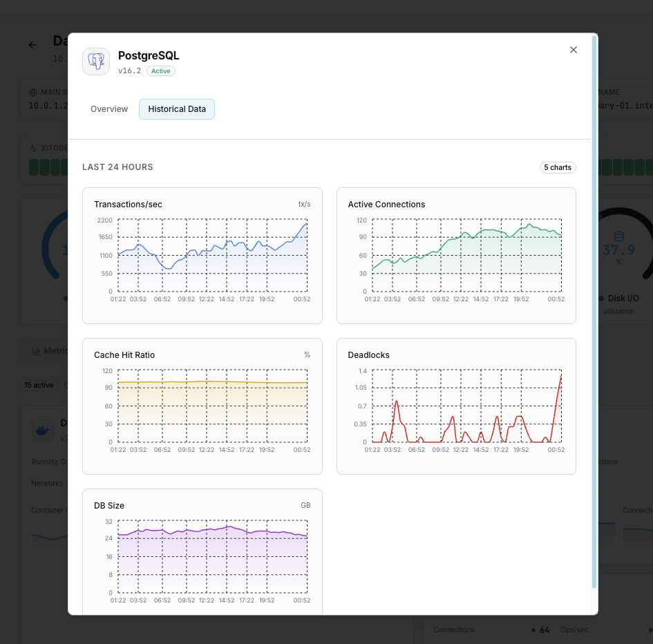Open the Transactions/sec chart
Image resolution: width=653 pixels, height=644 pixels.
202,256
